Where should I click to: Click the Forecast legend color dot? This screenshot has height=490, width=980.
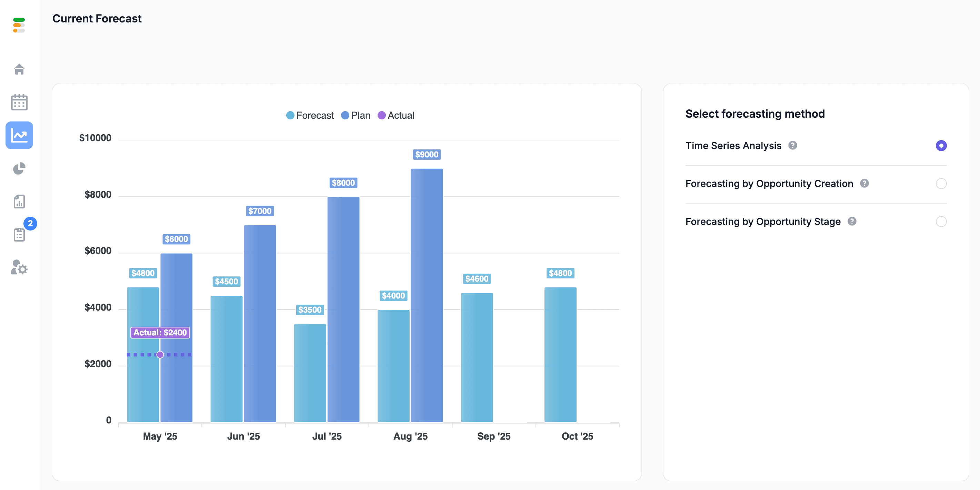[290, 115]
